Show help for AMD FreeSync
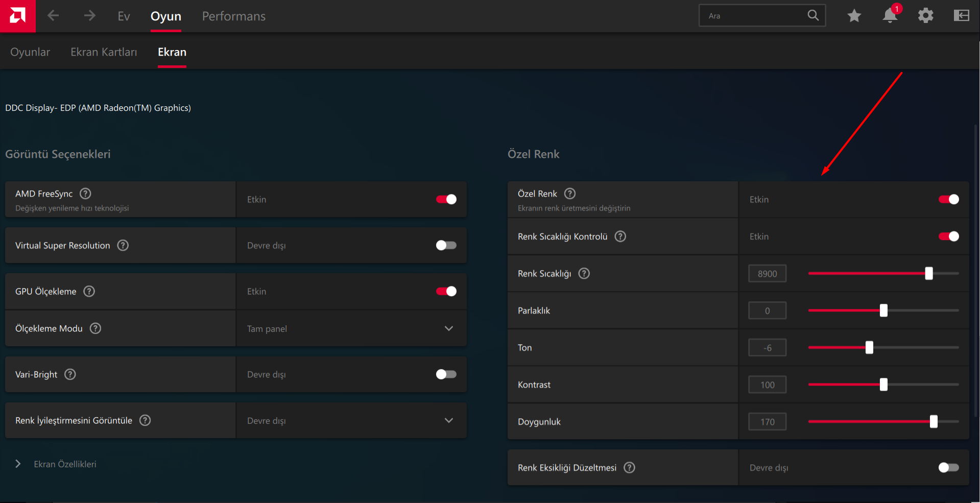Screen dimensions: 980x503 (86, 194)
